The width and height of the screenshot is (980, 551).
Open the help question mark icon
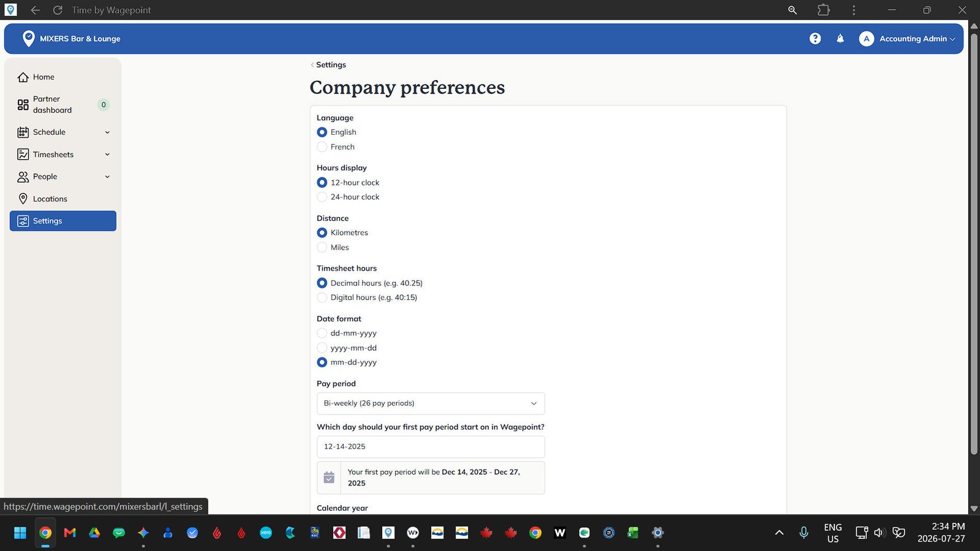(x=815, y=39)
